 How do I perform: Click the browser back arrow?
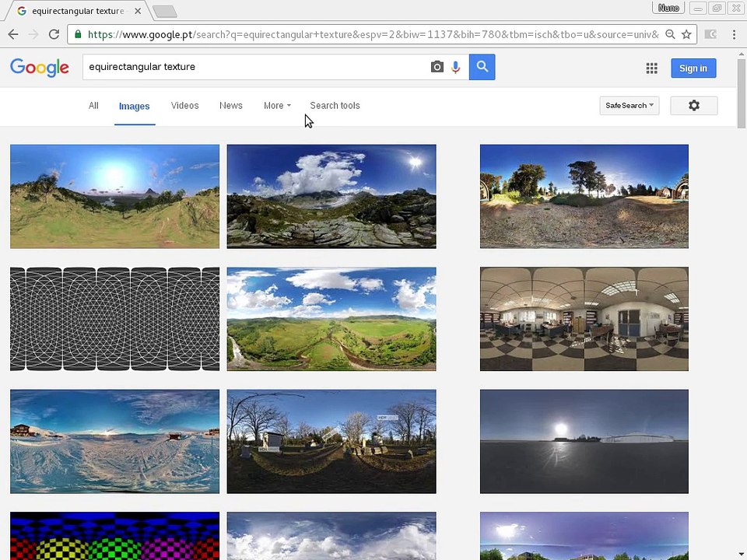click(x=13, y=34)
